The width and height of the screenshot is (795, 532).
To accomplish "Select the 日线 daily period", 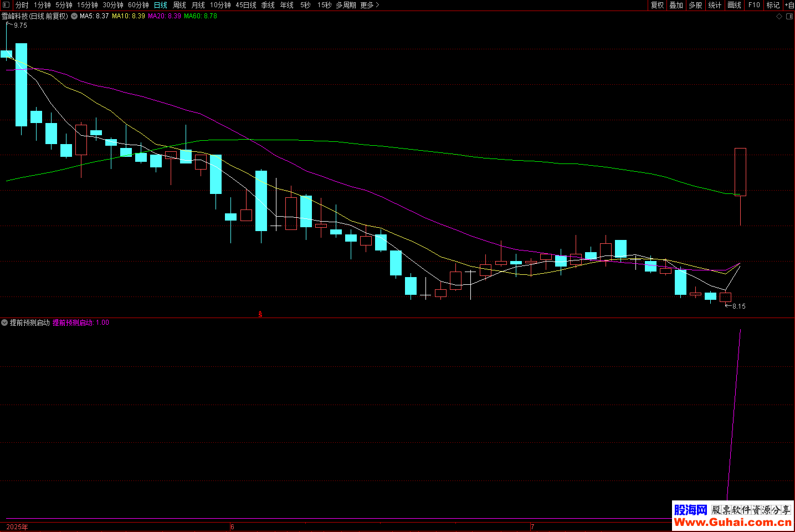I will click(161, 5).
